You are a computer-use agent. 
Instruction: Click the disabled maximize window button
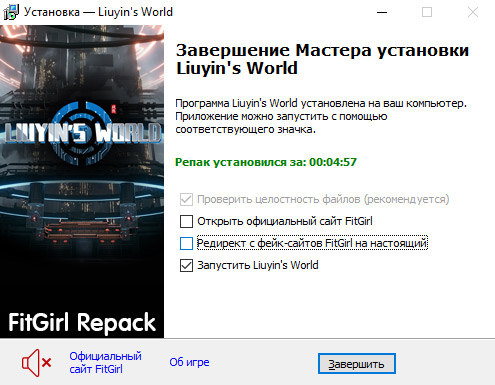click(427, 12)
